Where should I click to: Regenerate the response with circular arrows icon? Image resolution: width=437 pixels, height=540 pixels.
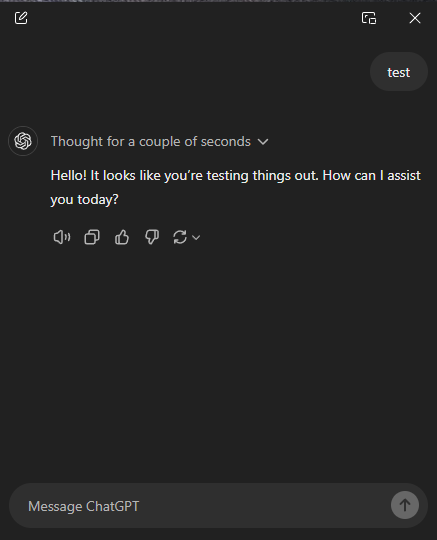[180, 237]
